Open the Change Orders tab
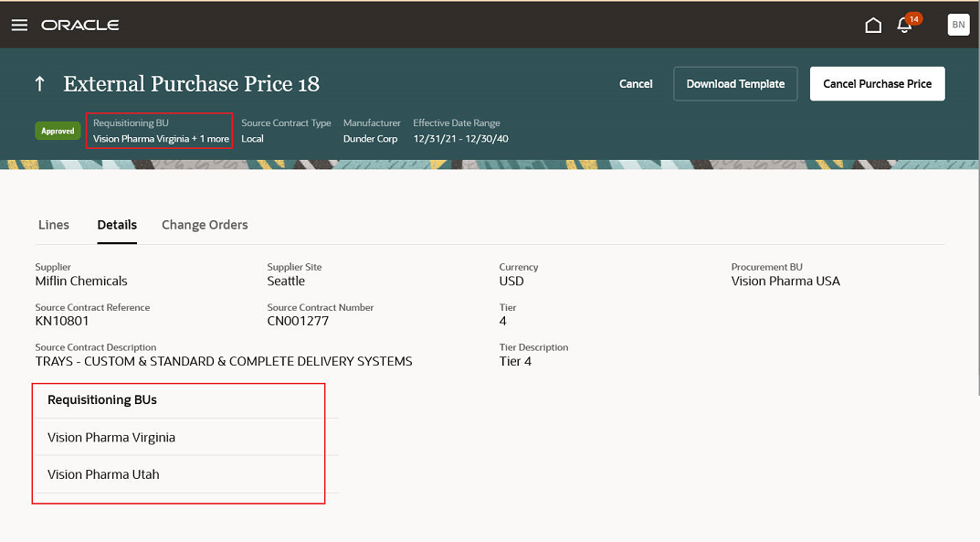The image size is (980, 542). [205, 225]
